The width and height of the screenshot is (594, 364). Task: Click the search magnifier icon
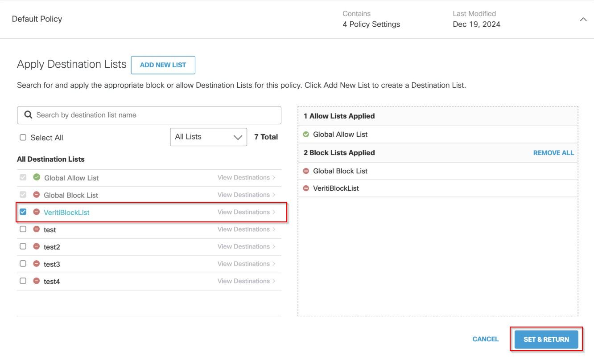(28, 115)
